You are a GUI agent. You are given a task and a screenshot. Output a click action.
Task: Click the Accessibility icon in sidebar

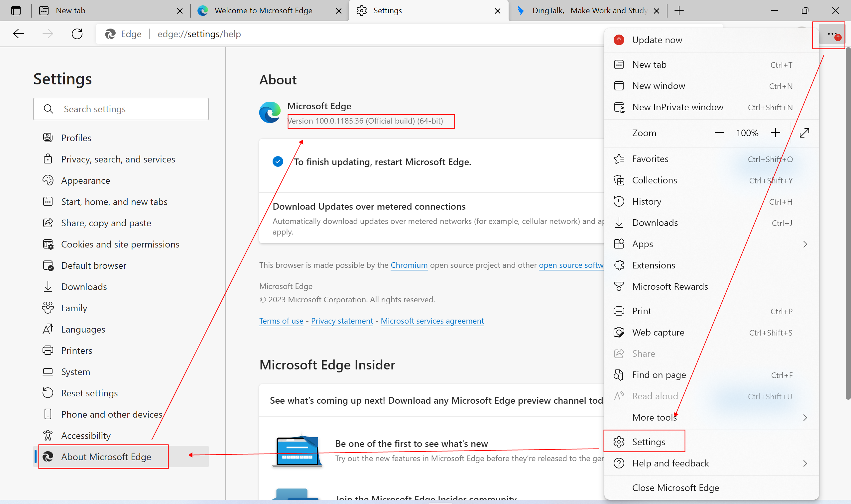[x=48, y=436]
